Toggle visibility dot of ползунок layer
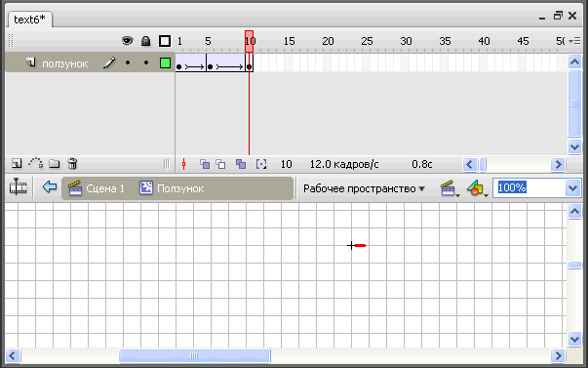The image size is (588, 368). [128, 62]
